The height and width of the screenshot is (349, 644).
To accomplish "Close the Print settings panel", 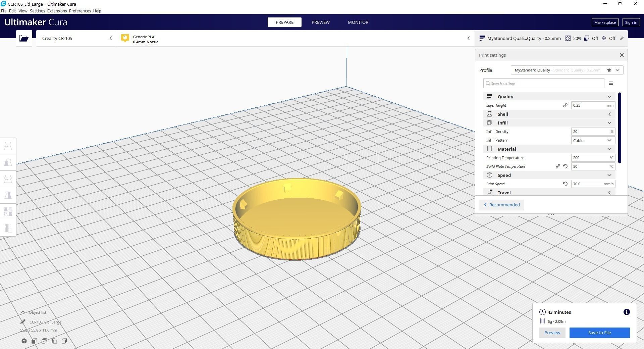I will coord(622,55).
